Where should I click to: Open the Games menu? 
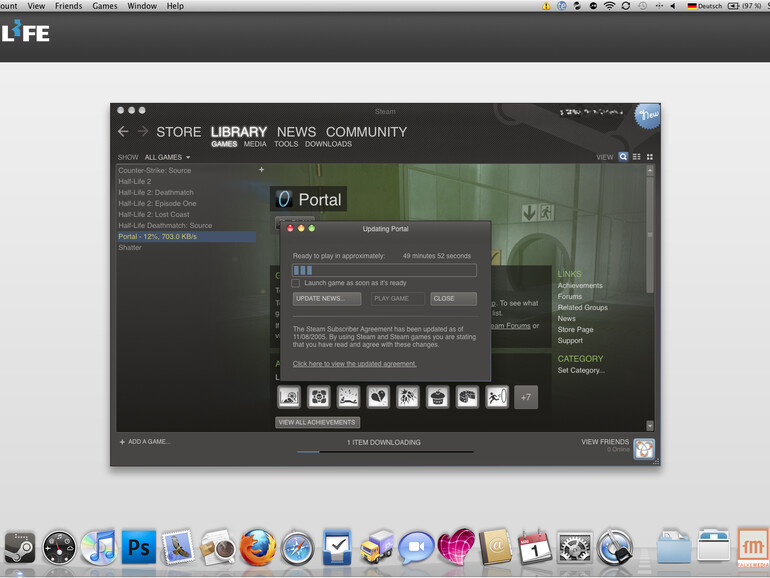[x=105, y=6]
